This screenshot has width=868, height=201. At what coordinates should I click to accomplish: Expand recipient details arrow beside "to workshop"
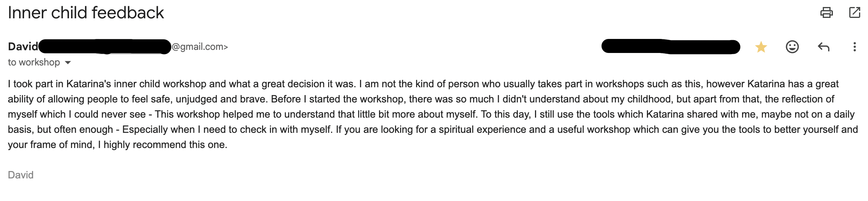click(68, 62)
